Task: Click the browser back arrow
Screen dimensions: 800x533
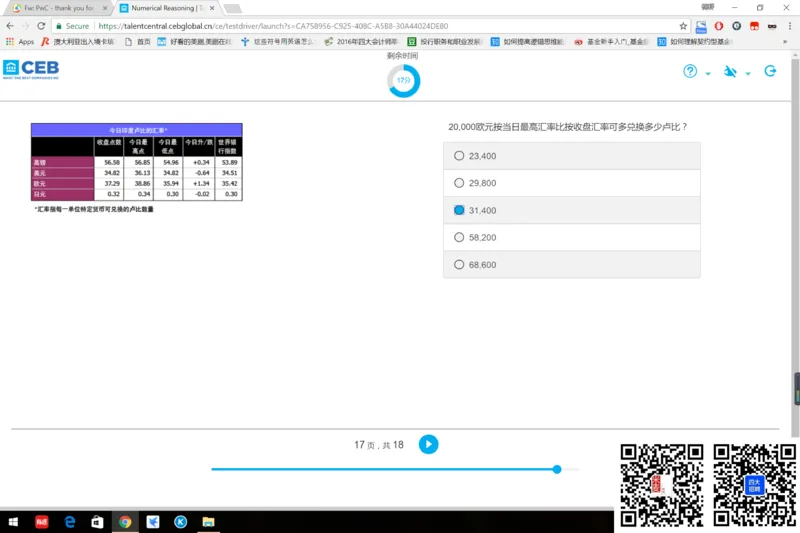Action: click(x=10, y=26)
